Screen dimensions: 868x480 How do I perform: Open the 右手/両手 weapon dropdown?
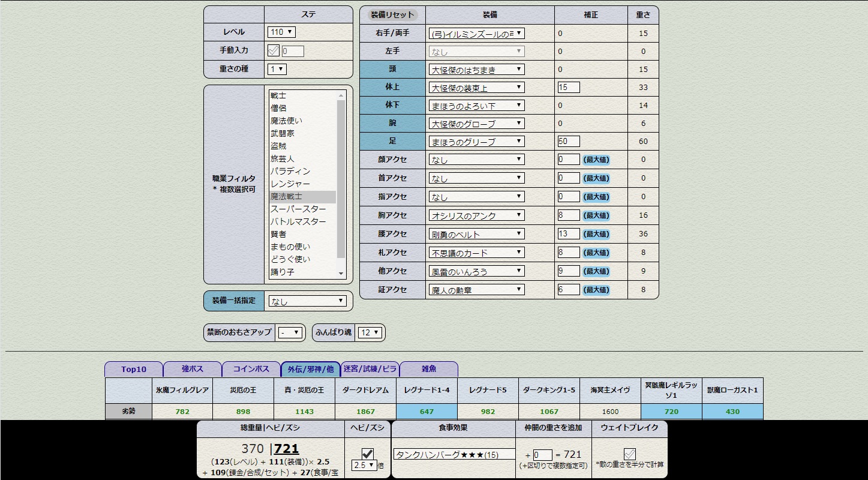tap(476, 34)
